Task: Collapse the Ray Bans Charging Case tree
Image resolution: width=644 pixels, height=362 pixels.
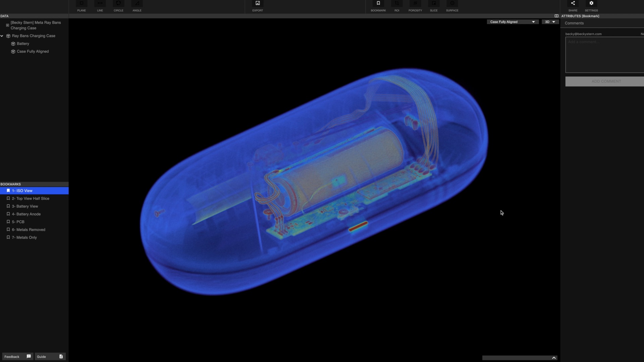Action: (x=2, y=36)
